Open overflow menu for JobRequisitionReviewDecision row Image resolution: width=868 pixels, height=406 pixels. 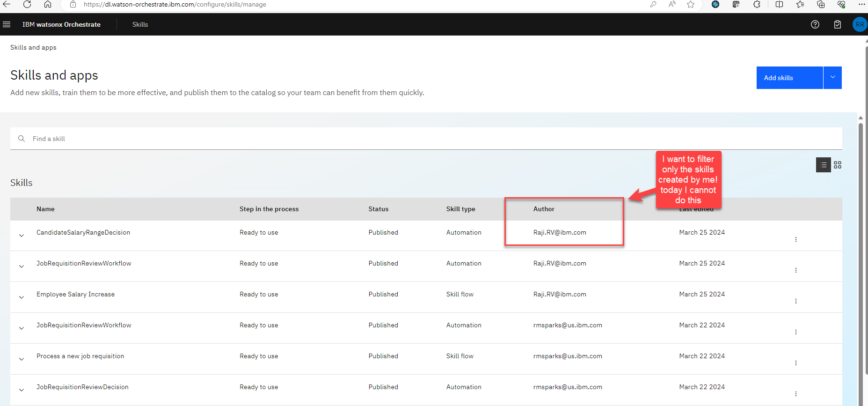pyautogui.click(x=796, y=394)
